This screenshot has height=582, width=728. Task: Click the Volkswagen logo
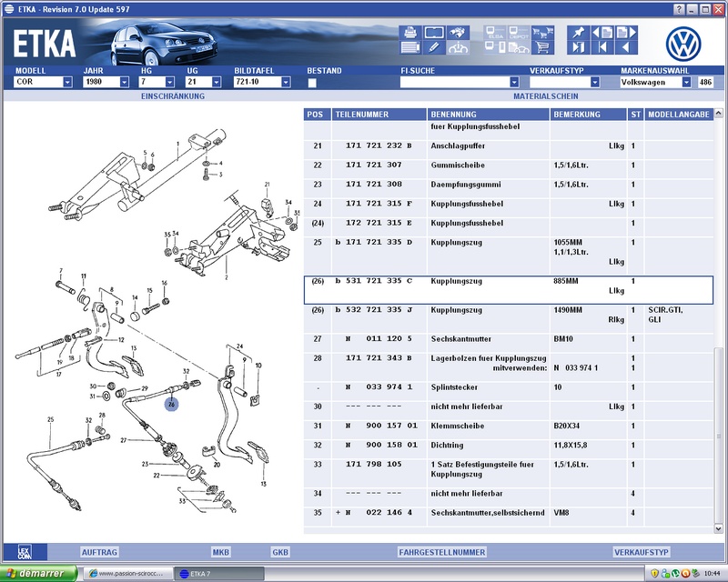[683, 44]
